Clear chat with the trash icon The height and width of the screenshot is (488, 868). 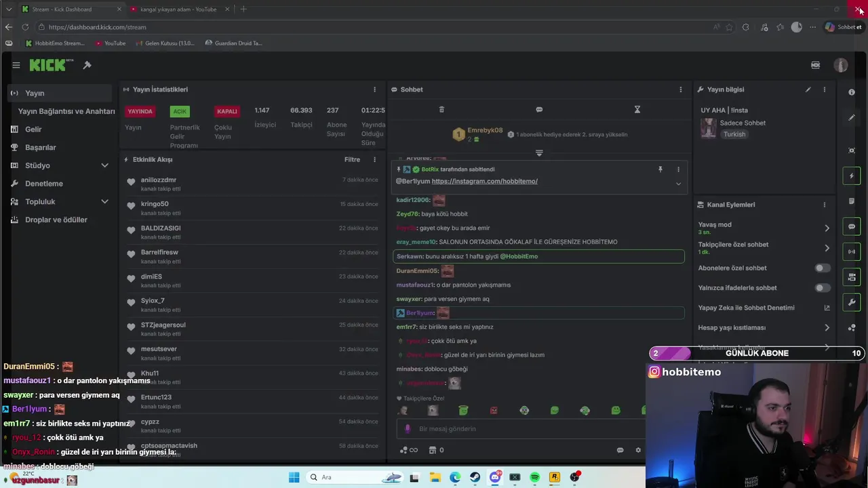pyautogui.click(x=441, y=109)
